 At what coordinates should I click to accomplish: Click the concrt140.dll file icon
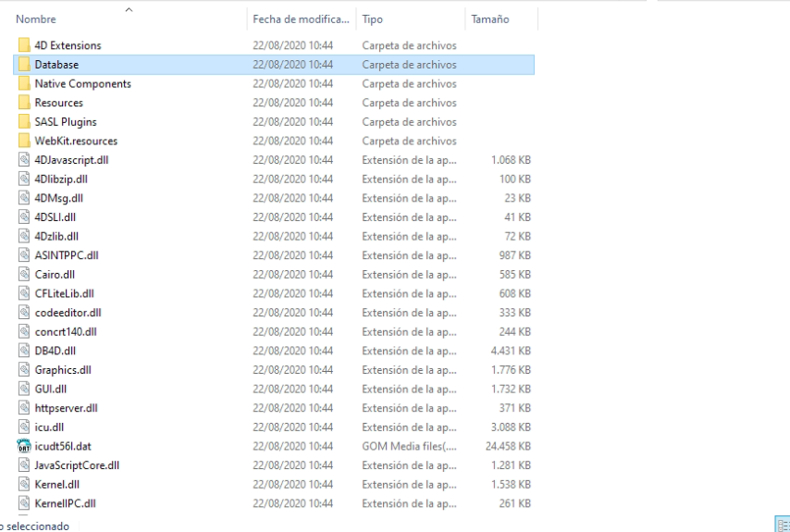(24, 331)
